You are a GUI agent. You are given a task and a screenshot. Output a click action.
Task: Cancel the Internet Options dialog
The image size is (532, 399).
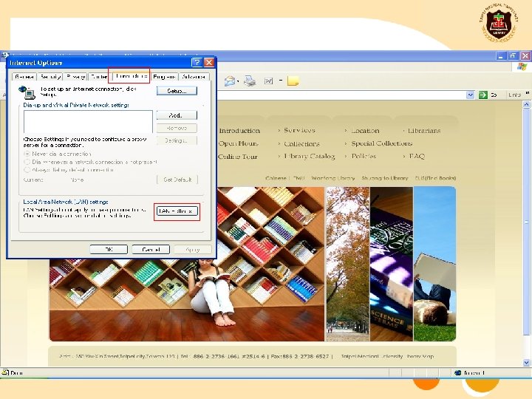coord(151,250)
